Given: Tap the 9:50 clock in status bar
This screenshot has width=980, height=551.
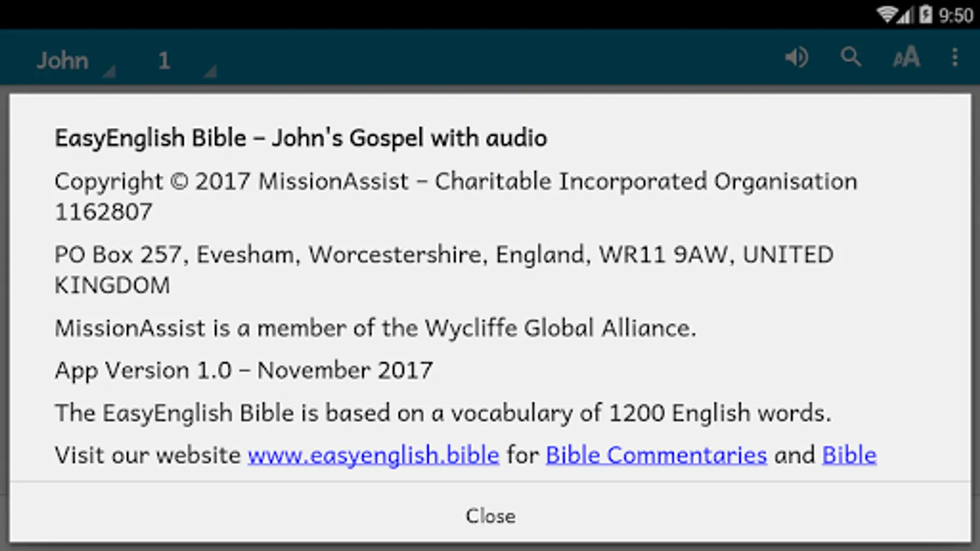Looking at the screenshot, I should 956,15.
